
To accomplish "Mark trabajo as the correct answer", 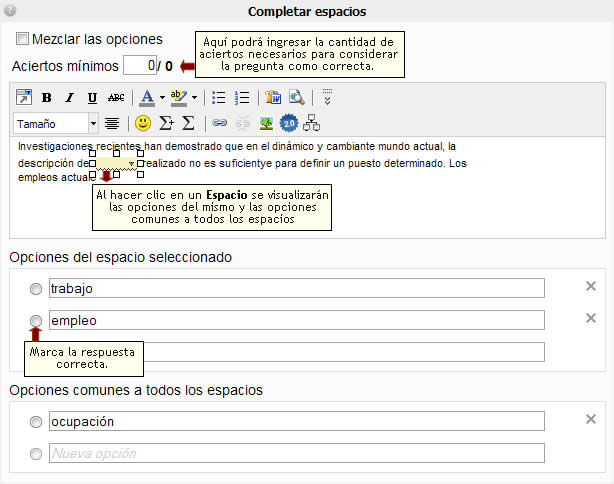I will 36,289.
